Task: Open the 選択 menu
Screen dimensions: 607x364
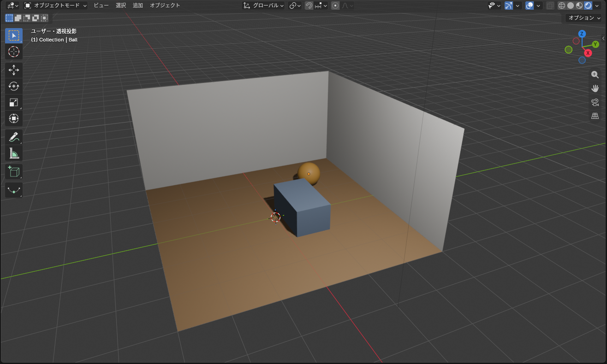Action: pos(121,6)
